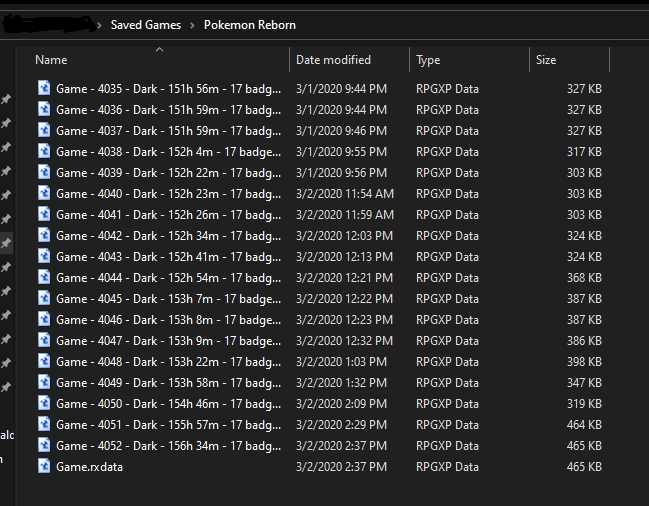The image size is (649, 506).
Task: Click Pokemon Reborn in the address path
Action: click(250, 25)
